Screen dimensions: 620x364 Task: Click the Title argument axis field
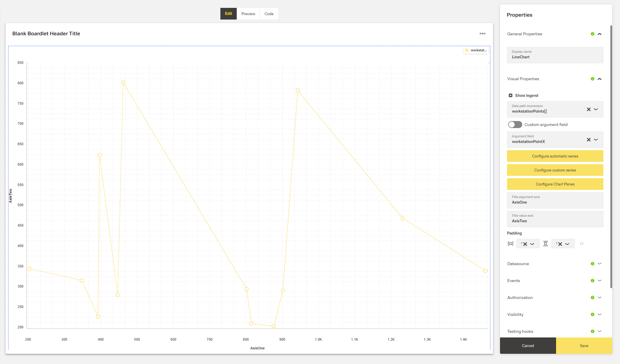pyautogui.click(x=555, y=200)
